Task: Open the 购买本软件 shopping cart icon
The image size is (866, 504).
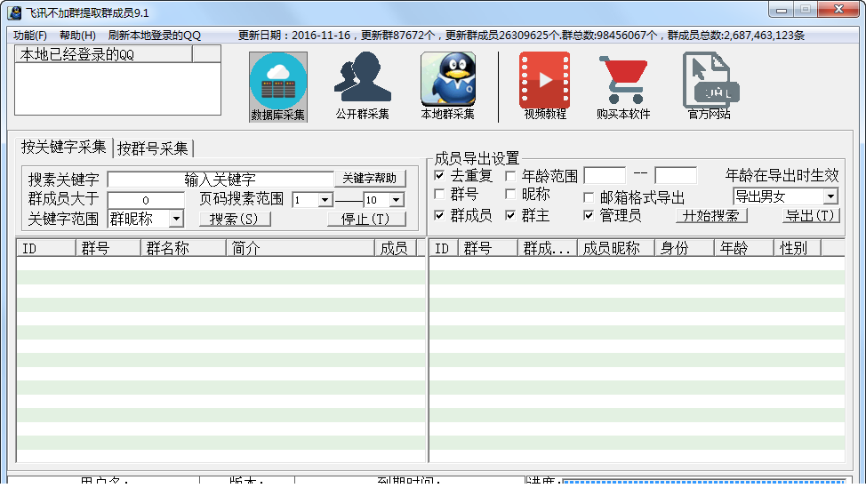Action: [623, 87]
